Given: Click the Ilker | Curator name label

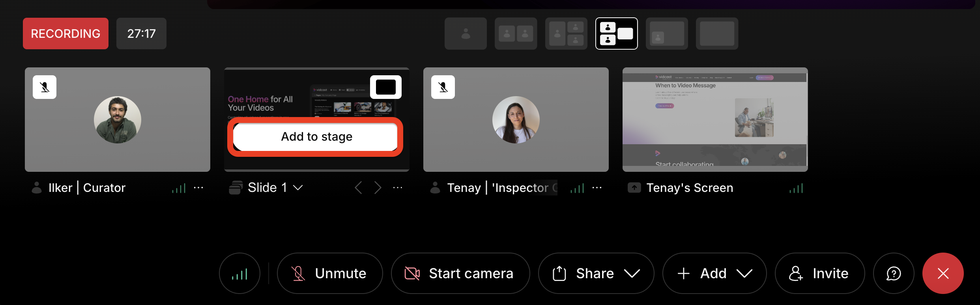Looking at the screenshot, I should pos(87,188).
